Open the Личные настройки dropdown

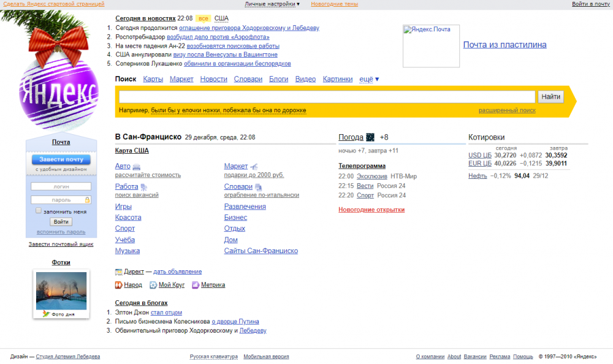coord(272,4)
